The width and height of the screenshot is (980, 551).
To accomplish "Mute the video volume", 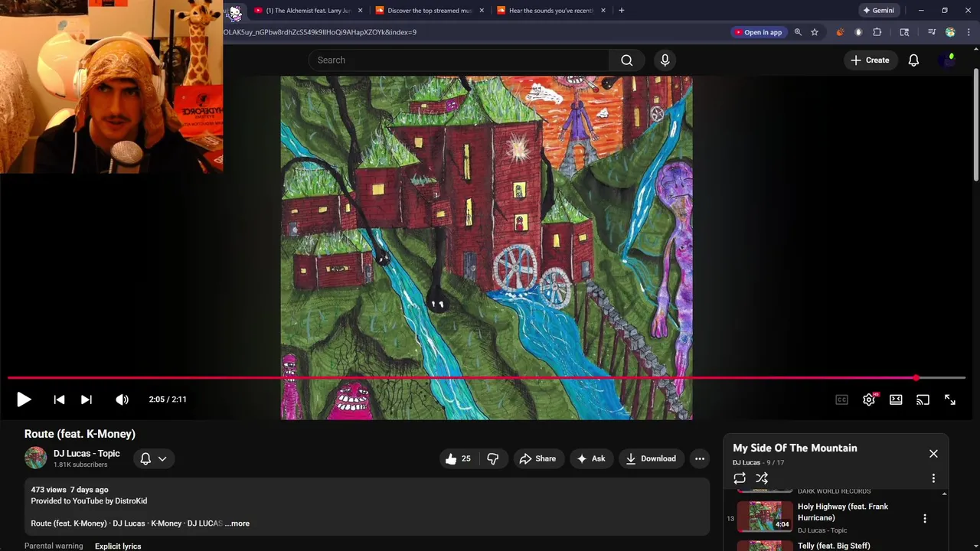I will [x=122, y=399].
